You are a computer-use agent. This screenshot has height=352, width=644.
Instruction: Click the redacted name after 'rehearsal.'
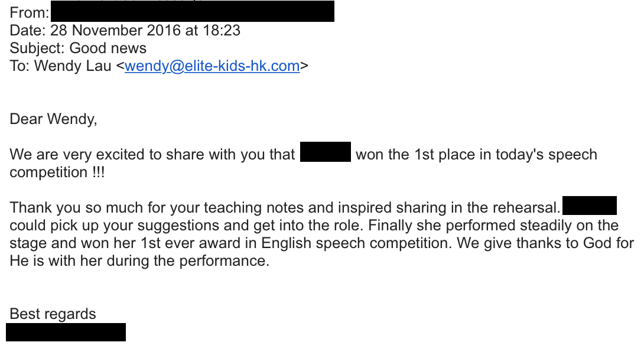pyautogui.click(x=590, y=206)
